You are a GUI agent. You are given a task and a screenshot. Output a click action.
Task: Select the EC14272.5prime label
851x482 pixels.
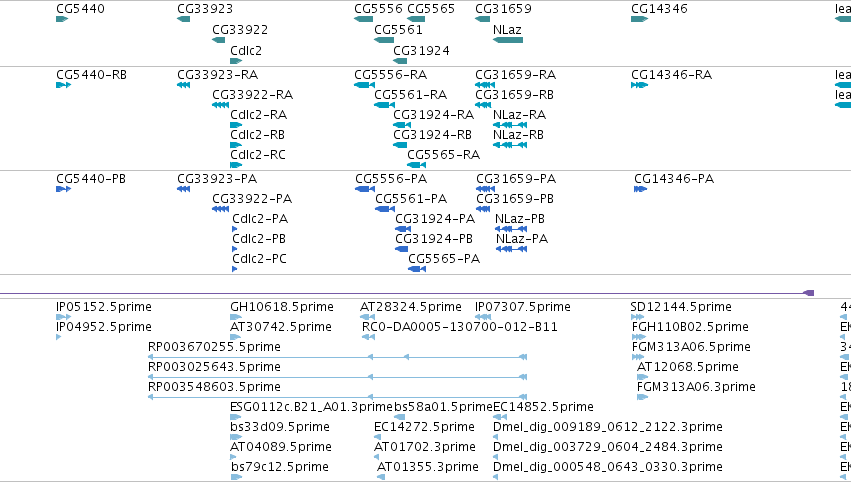[424, 428]
